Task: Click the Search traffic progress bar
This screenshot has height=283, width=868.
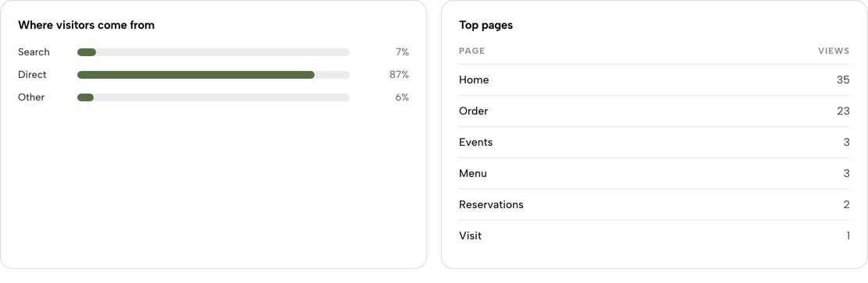Action: (213, 52)
